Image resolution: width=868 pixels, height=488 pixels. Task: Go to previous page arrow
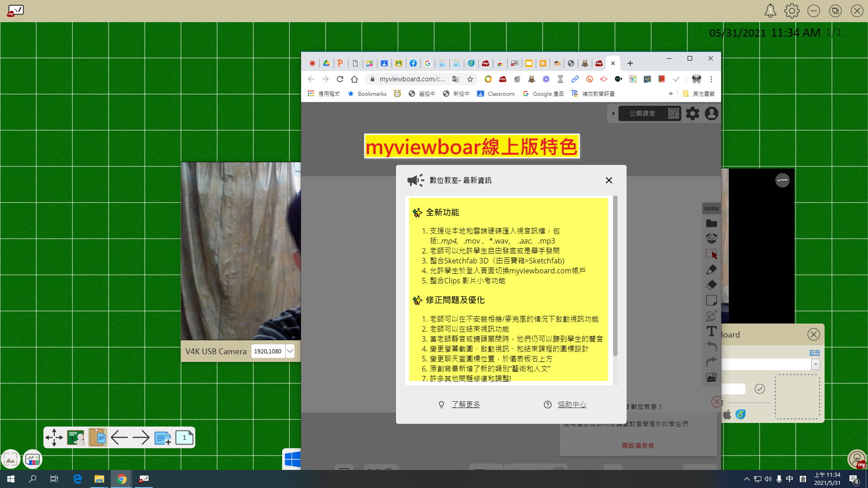coord(119,437)
